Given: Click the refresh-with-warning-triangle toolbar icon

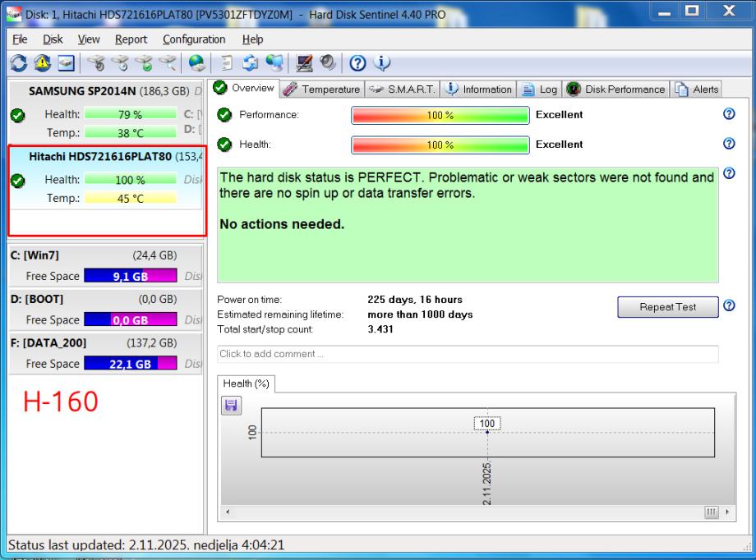Looking at the screenshot, I should pyautogui.click(x=43, y=62).
